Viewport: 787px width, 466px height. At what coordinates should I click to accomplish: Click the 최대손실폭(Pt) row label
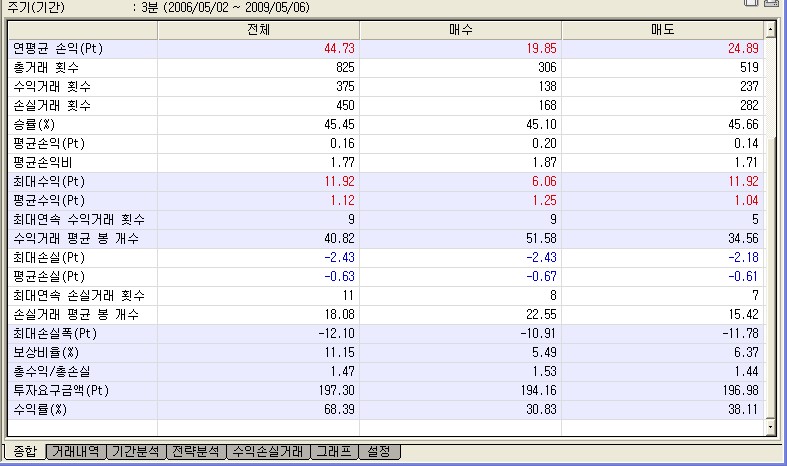[x=55, y=333]
